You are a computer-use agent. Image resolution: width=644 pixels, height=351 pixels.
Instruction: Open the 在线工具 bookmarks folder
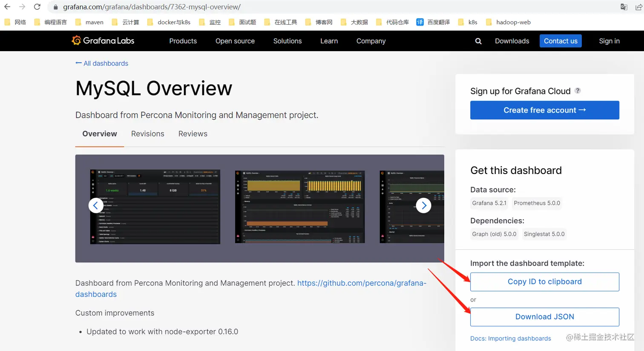tap(281, 22)
